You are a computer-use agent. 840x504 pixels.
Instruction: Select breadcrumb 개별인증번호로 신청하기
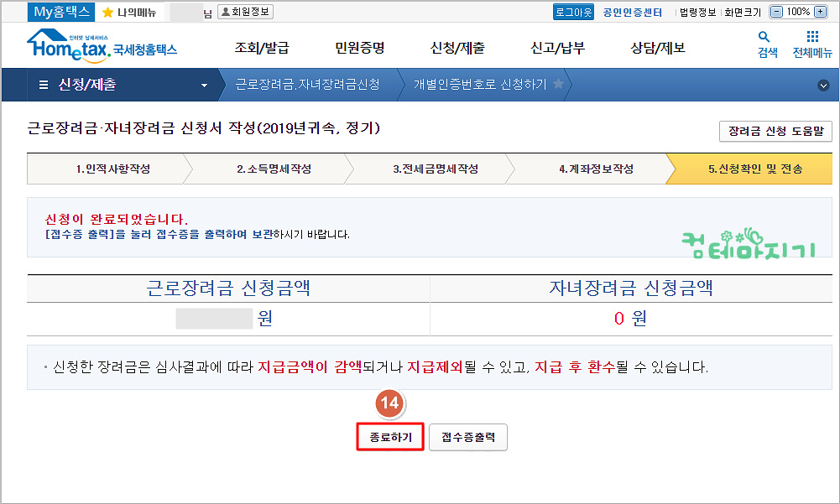(x=480, y=84)
